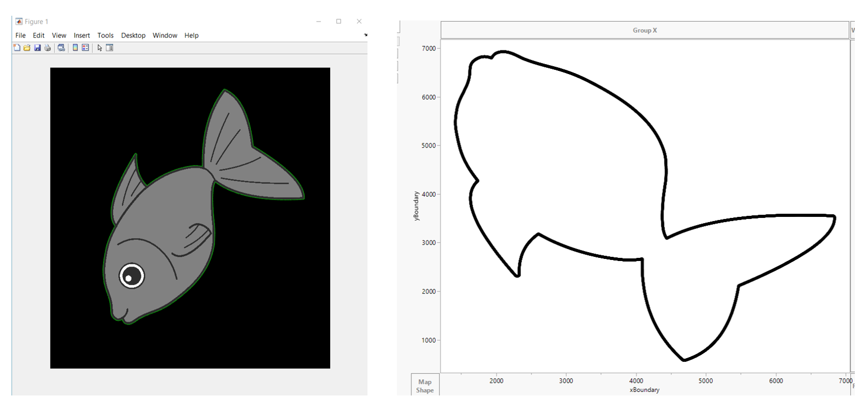Open the Insert menu
Viewport: 868px width, 407px height.
pos(81,35)
